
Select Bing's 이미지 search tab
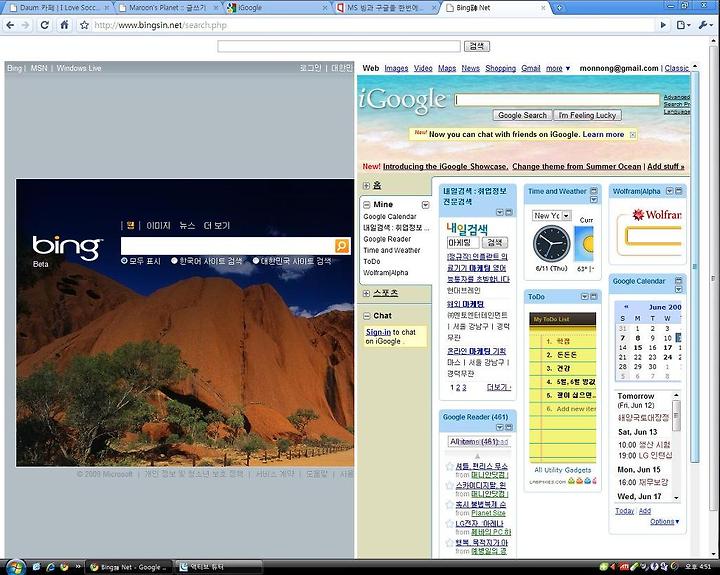pos(158,225)
